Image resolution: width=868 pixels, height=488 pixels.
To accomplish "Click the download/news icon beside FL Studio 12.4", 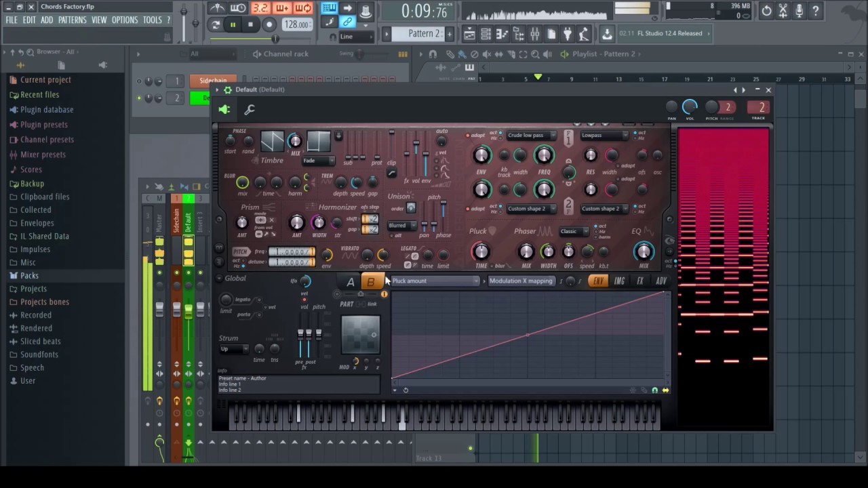I will 607,33.
